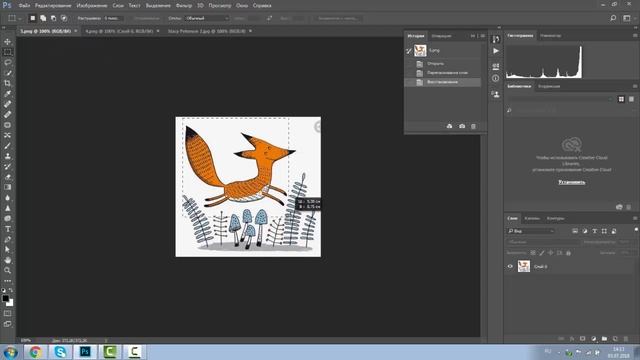Enable Subtract from Selection mode button

tap(53, 18)
